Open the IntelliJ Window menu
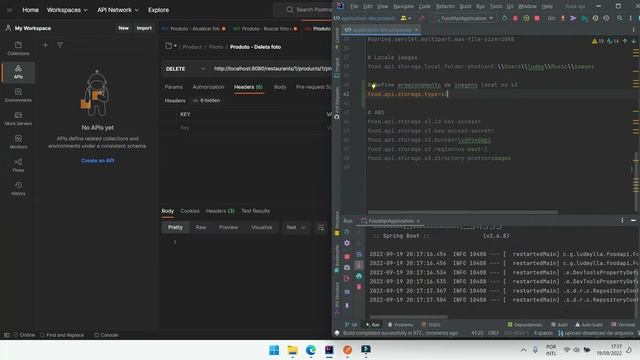The image size is (640, 360). point(527,7)
